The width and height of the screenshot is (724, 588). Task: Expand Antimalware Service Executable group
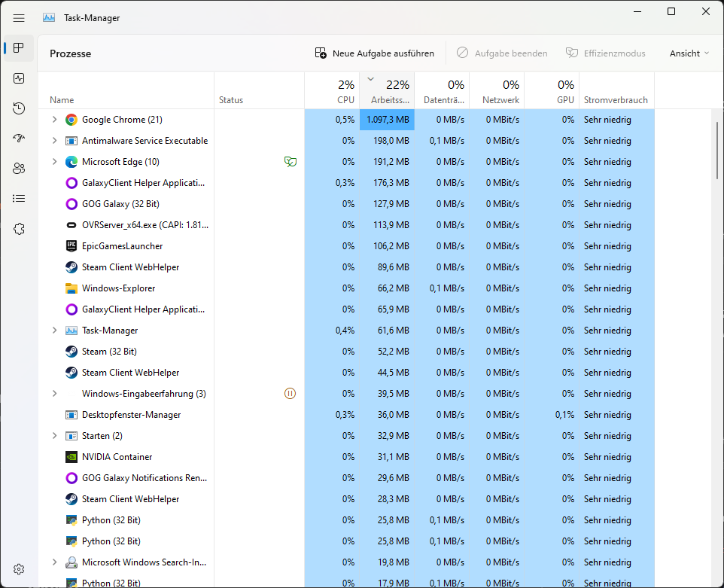point(54,141)
